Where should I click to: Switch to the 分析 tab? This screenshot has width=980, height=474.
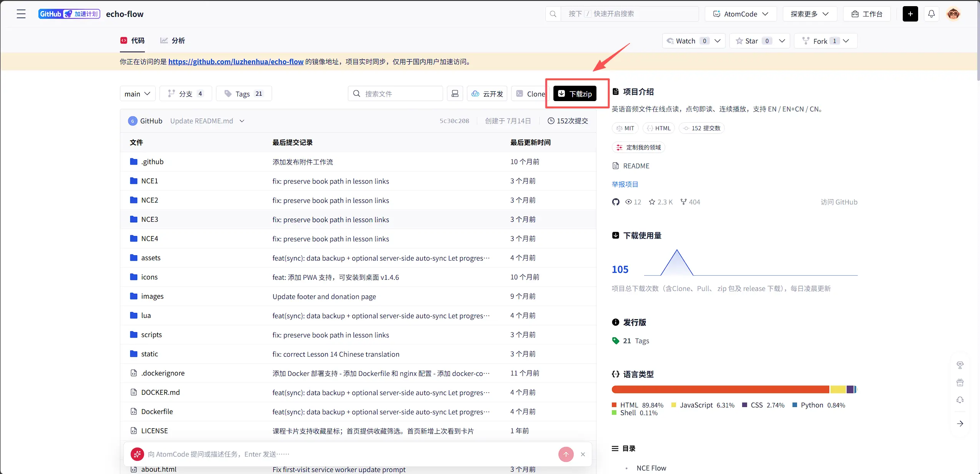click(x=173, y=41)
